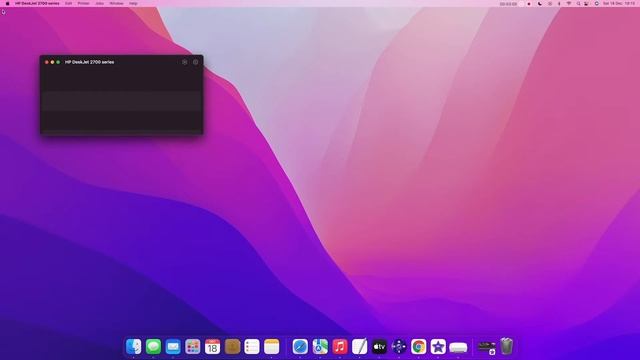This screenshot has width=640, height=360.
Task: Click the pause-printer icon in the HP DeskJet window
Action: pos(184,62)
